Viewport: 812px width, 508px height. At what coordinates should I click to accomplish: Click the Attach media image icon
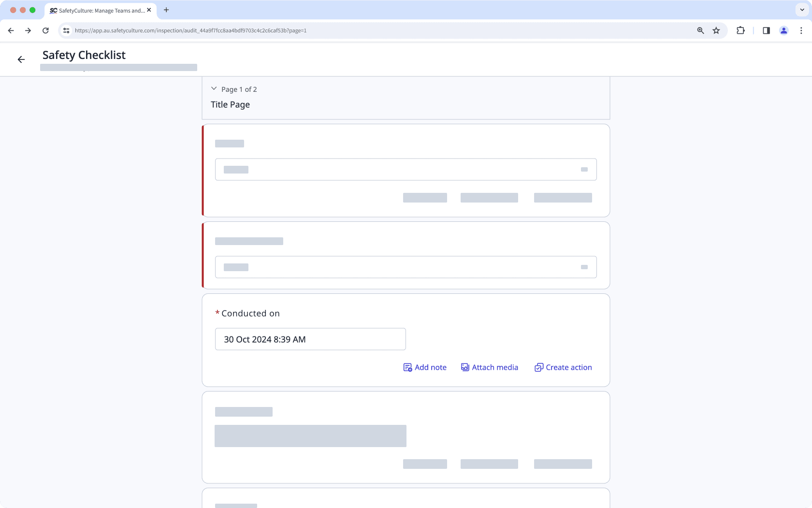click(x=465, y=367)
